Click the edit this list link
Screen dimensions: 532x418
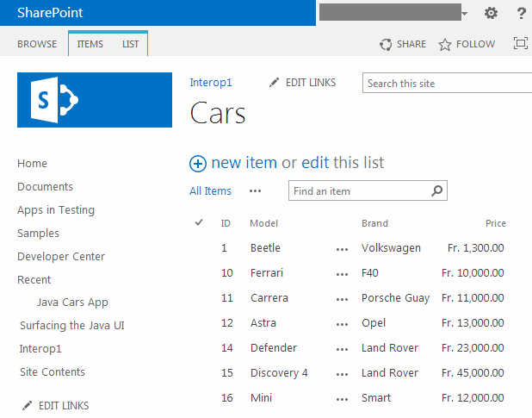click(314, 163)
